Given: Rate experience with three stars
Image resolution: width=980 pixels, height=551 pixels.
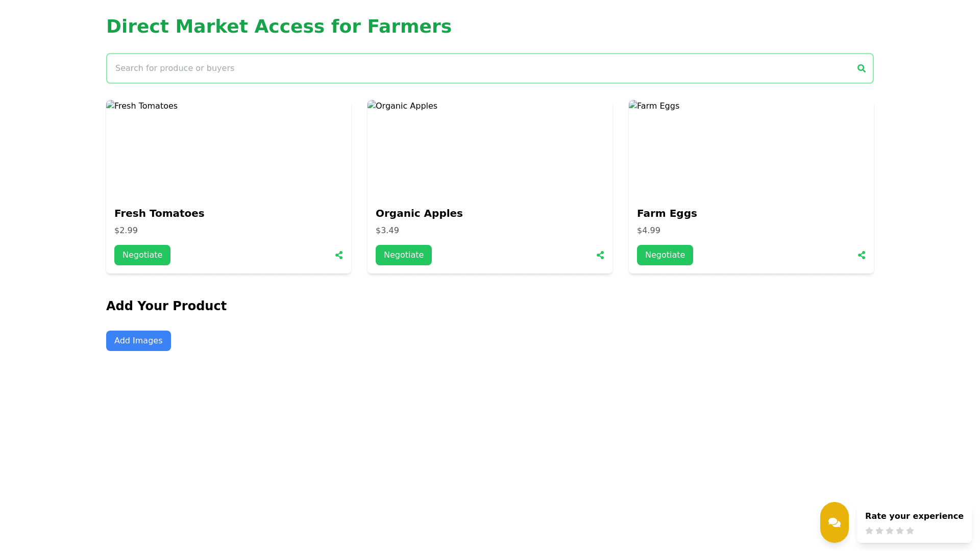Looking at the screenshot, I should tap(890, 531).
